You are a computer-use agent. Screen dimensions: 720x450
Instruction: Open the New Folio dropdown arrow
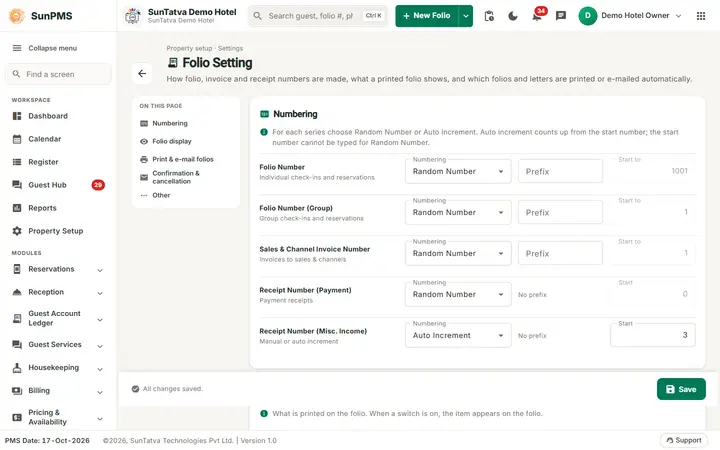coord(466,16)
